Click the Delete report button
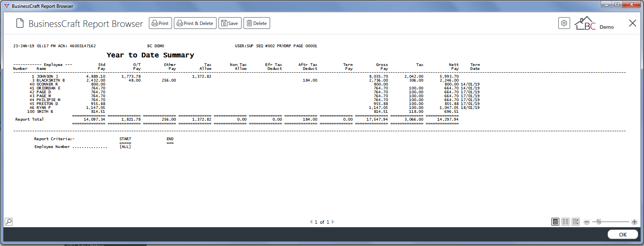 click(x=257, y=23)
